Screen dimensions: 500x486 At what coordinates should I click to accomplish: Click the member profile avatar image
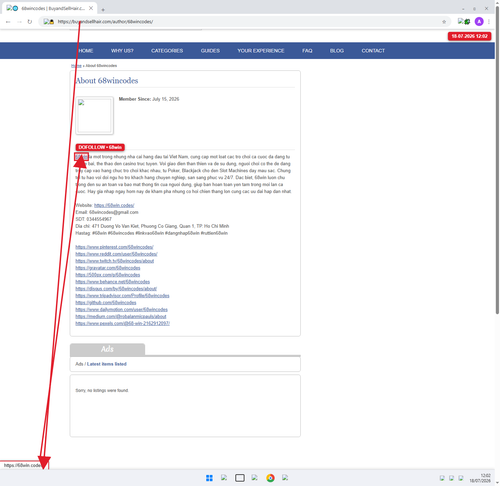point(95,116)
